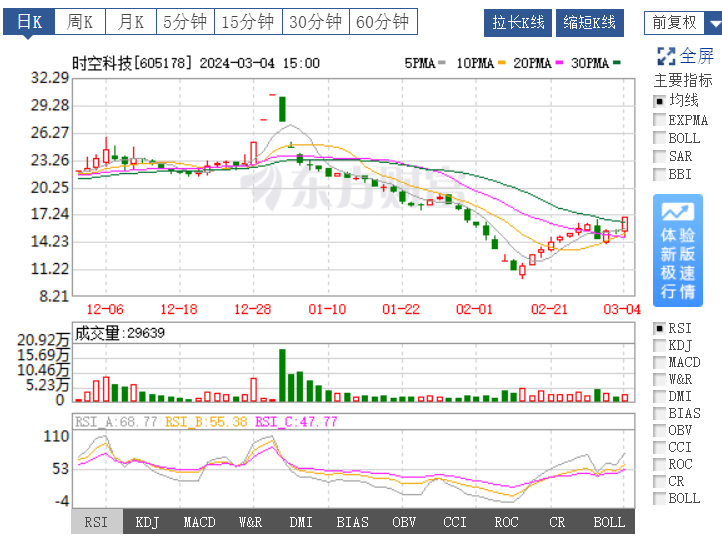Enable the BOLL main indicator checkbox
The height and width of the screenshot is (542, 722).
click(x=659, y=138)
